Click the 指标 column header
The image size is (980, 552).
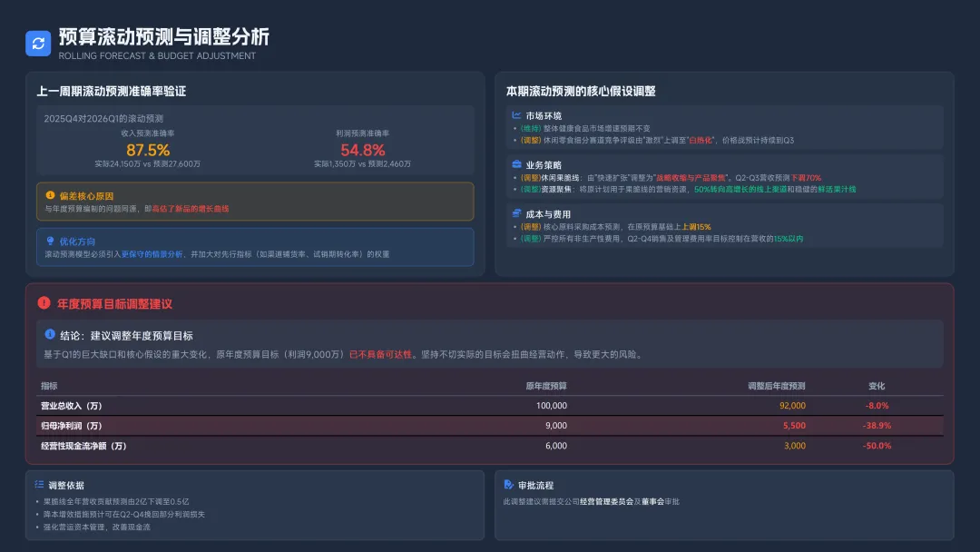pos(49,387)
